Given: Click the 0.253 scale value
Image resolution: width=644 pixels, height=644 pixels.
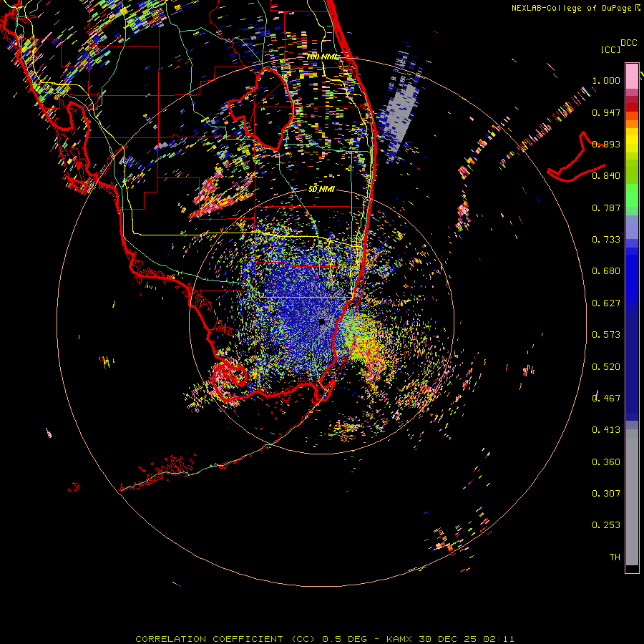Looking at the screenshot, I should pyautogui.click(x=606, y=525).
